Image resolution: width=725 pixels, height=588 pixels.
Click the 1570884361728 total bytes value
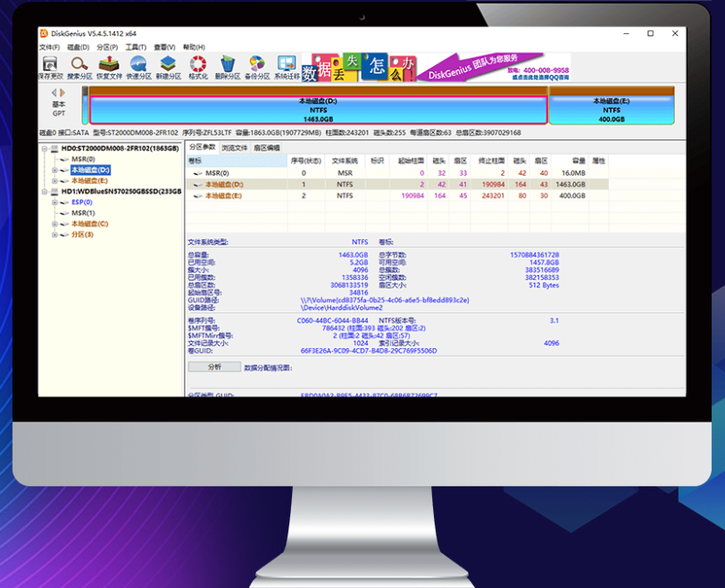pyautogui.click(x=535, y=255)
